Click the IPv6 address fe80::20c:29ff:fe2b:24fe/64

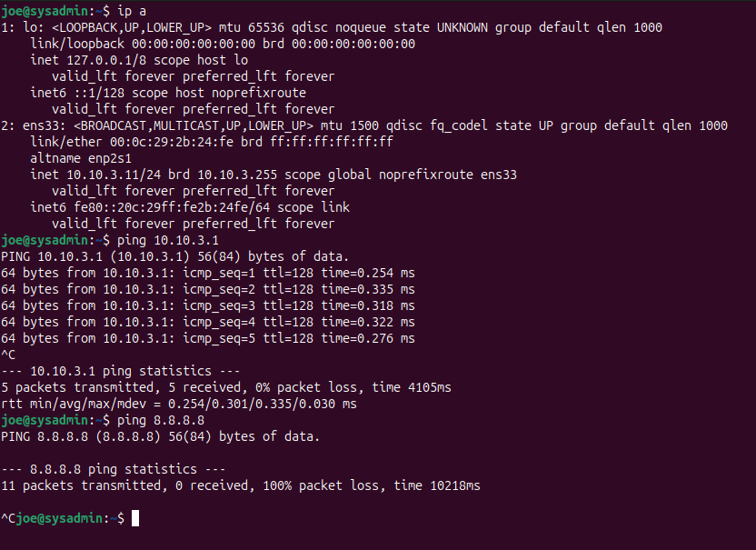167,207
